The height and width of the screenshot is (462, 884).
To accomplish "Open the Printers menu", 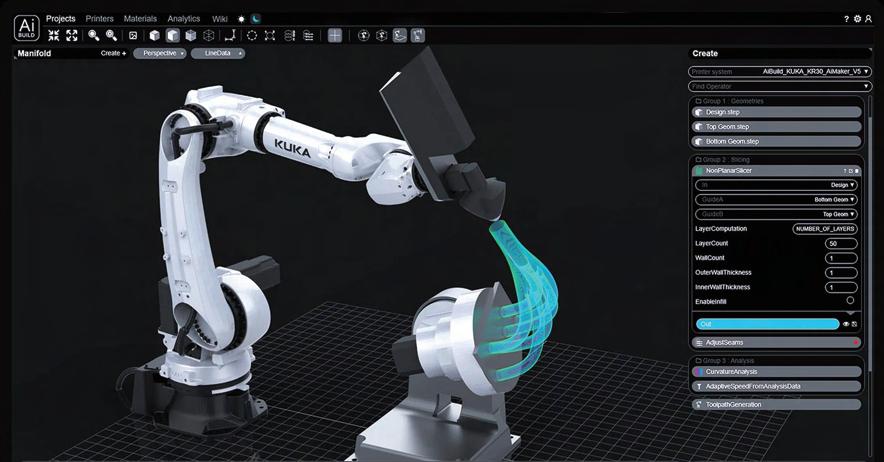I will (99, 19).
